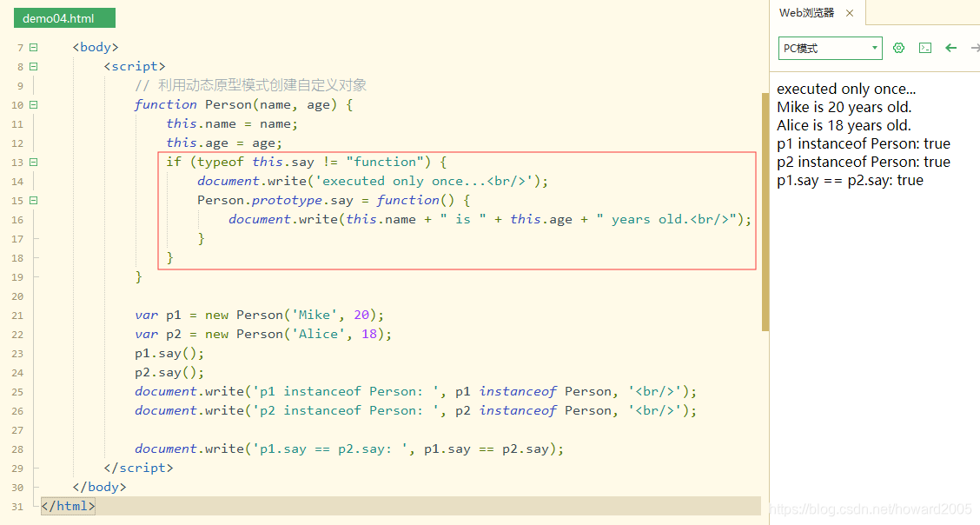The height and width of the screenshot is (525, 980).
Task: Click the 'p1 instanceof Person' write line
Action: click(x=415, y=392)
